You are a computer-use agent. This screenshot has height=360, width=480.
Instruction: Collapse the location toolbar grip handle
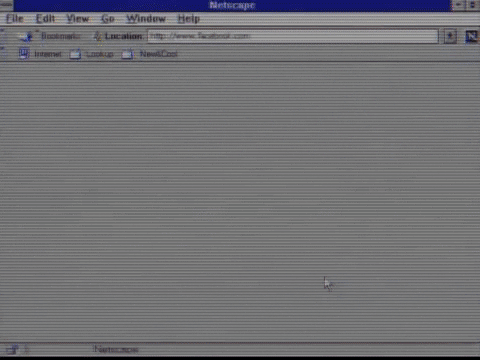click(3, 36)
